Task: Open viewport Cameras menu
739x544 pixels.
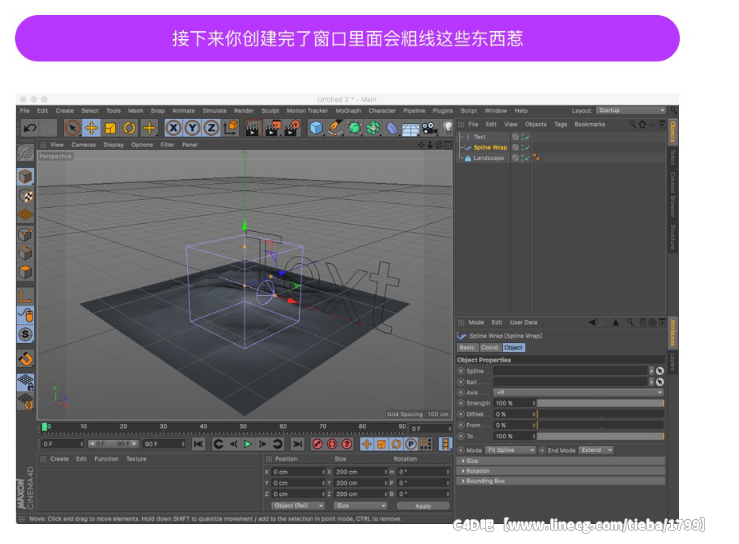Action: tap(83, 145)
